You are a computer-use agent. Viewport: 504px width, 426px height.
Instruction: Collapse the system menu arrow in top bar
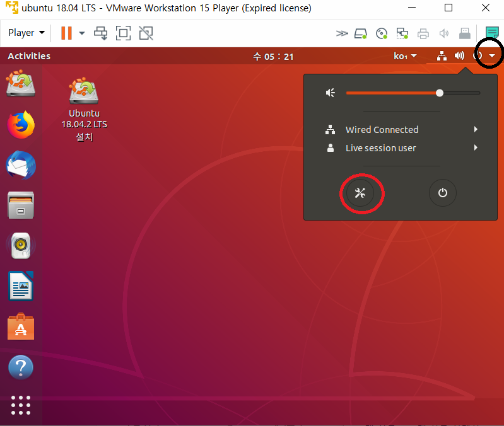tap(492, 56)
